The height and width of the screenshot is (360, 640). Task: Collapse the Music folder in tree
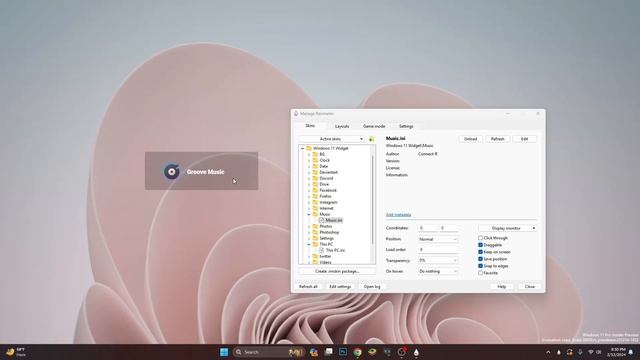point(309,214)
